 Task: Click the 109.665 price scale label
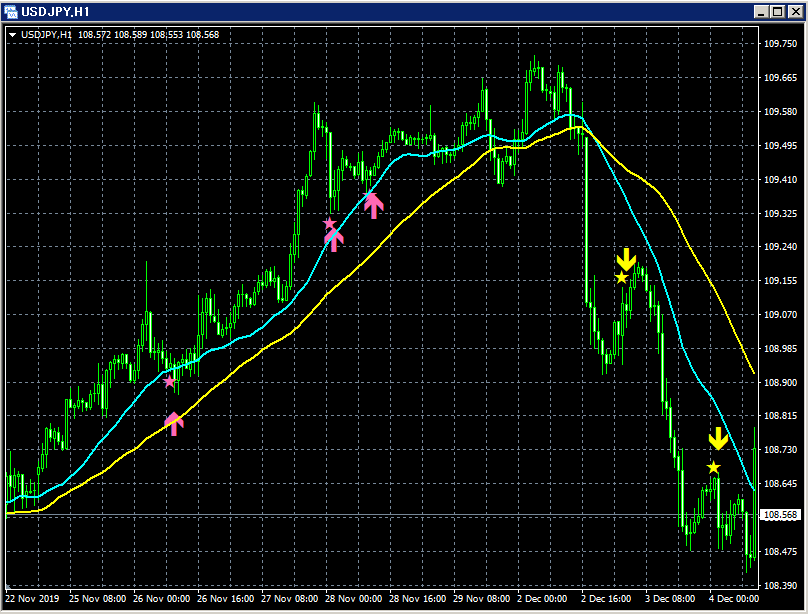click(x=780, y=78)
